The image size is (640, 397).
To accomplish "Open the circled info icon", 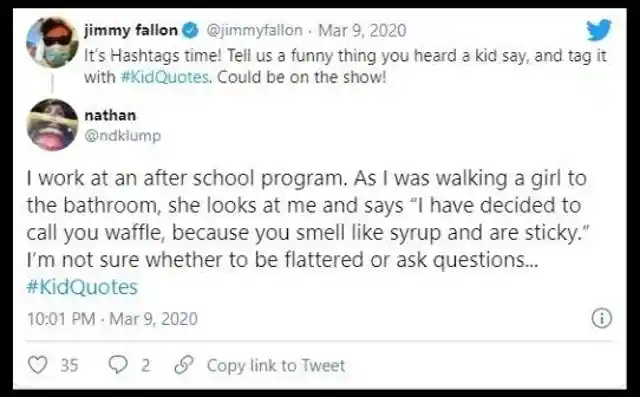I will [x=602, y=318].
